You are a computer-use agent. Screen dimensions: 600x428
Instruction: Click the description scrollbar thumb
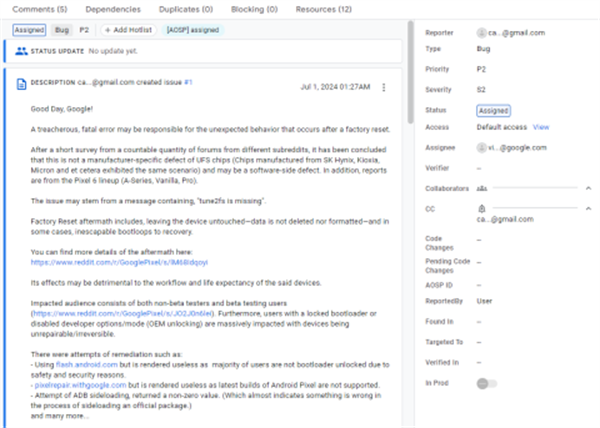coord(411,72)
